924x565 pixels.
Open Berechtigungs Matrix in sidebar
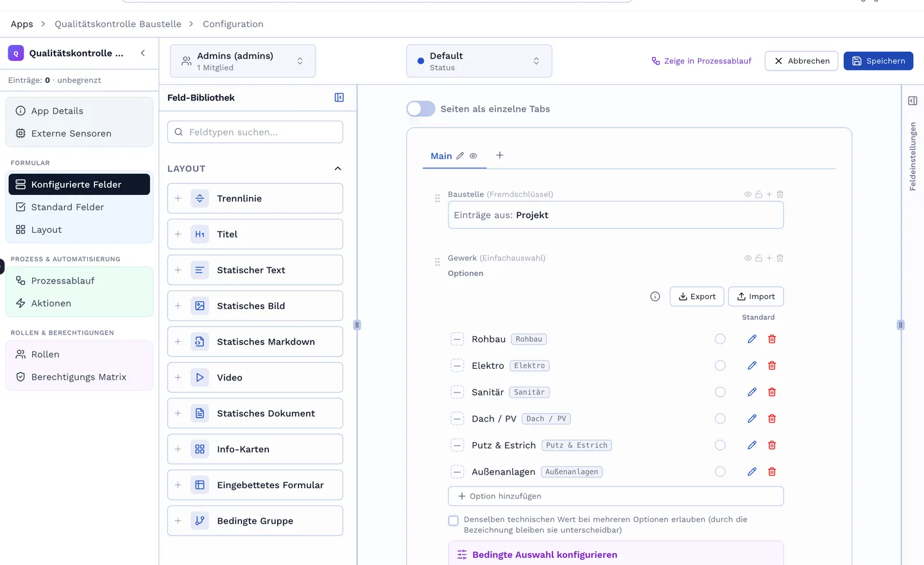click(x=79, y=377)
